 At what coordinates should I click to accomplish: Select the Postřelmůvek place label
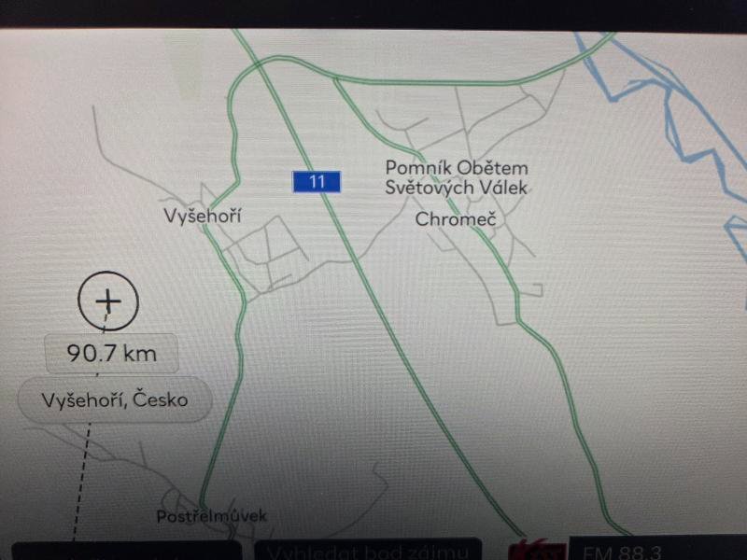(x=212, y=516)
